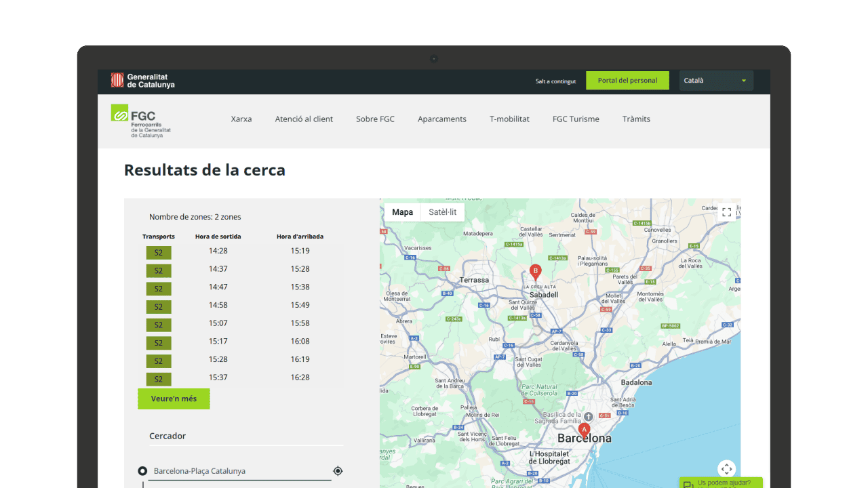This screenshot has width=868, height=488.
Task: Click the S2 badge for 14:37 departure
Action: (x=159, y=271)
